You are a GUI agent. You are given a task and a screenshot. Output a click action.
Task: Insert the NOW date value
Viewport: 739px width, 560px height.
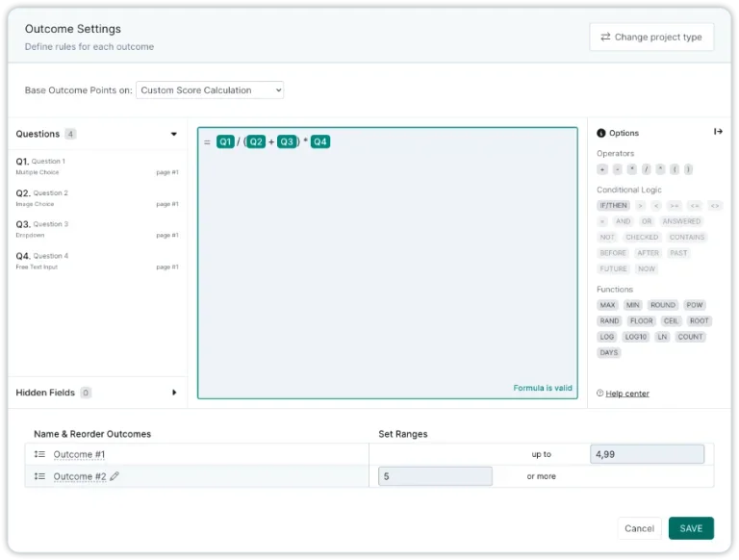click(647, 268)
